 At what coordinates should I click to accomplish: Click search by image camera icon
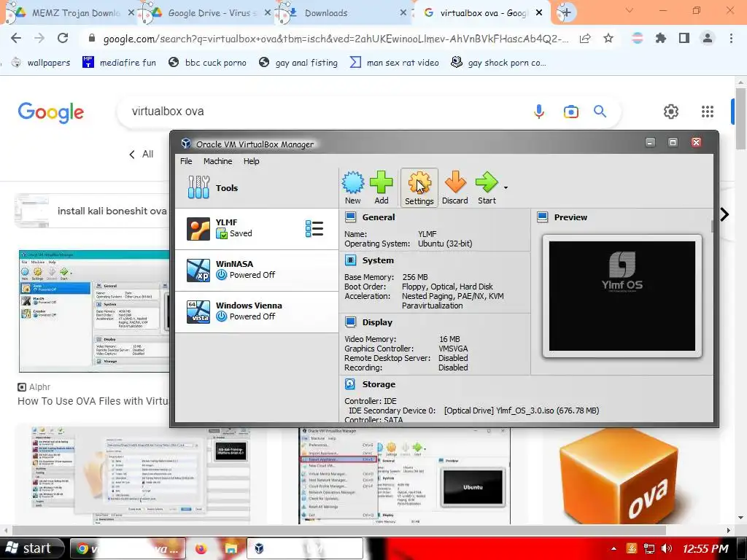point(570,112)
